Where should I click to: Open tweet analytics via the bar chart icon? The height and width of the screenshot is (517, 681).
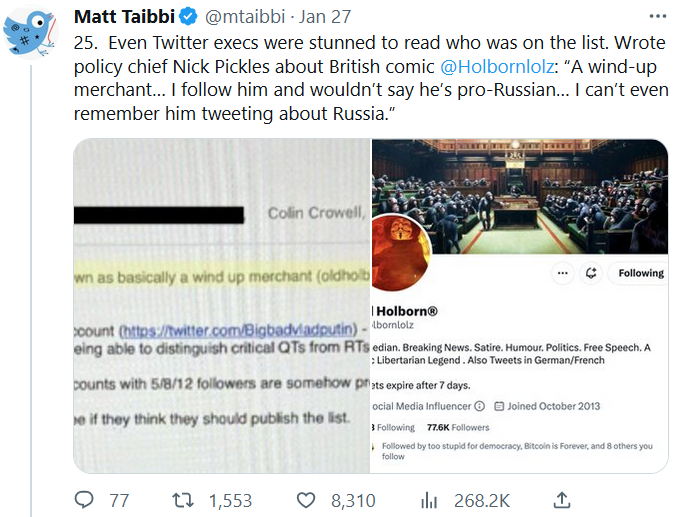click(x=431, y=499)
